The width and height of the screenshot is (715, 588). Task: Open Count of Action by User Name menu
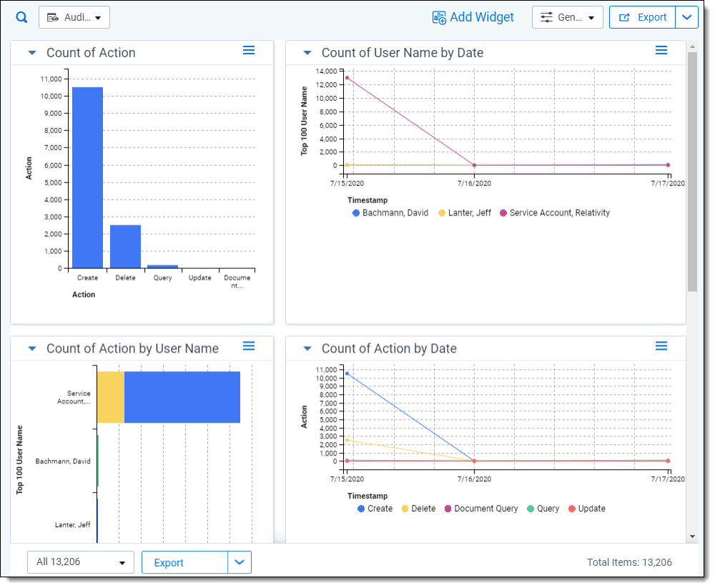tap(249, 346)
